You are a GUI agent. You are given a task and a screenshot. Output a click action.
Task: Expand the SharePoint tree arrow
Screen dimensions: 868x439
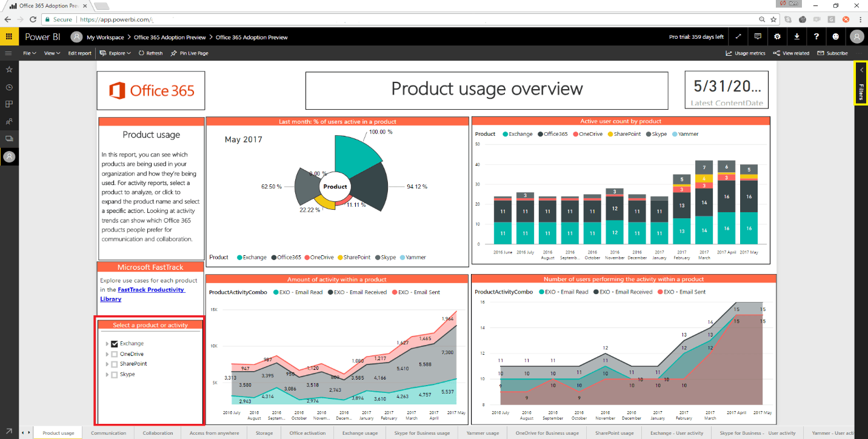pyautogui.click(x=107, y=364)
